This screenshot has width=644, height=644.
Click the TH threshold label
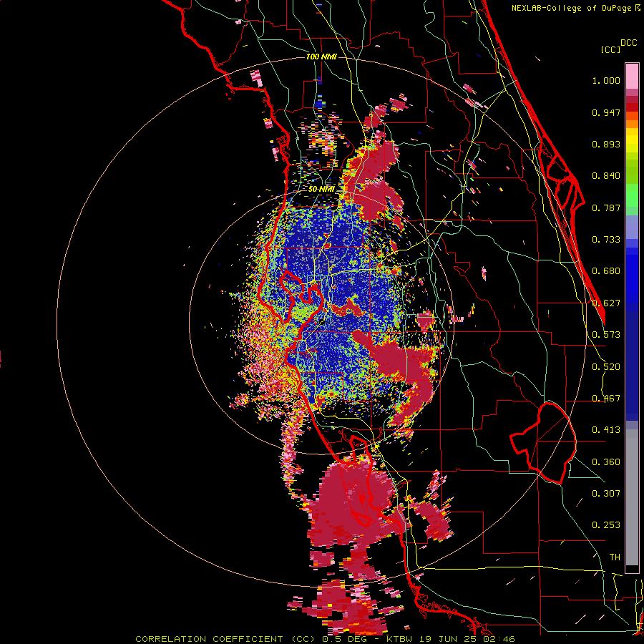615,557
